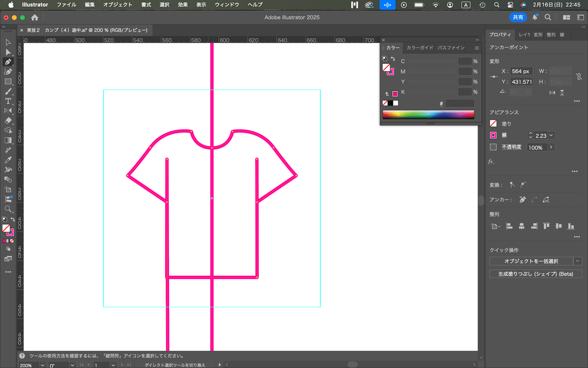Pick a color from the spectrum bar
The height and width of the screenshot is (368, 588).
(x=428, y=115)
